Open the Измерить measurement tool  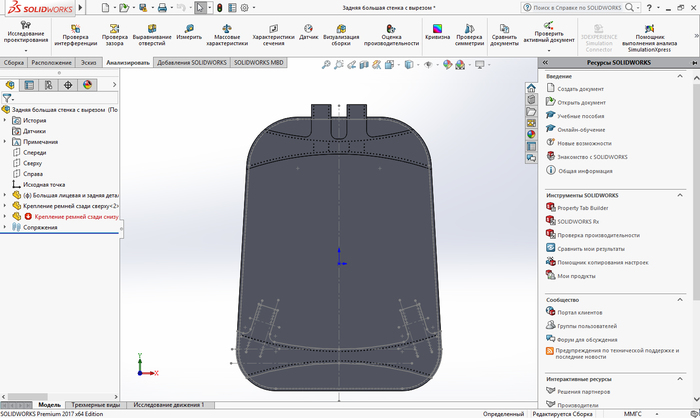pos(189,32)
